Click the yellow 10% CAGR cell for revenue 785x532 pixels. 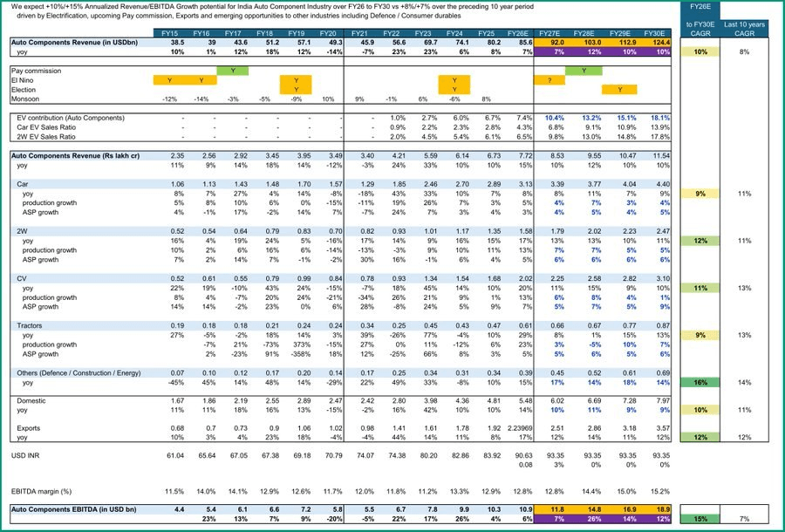[x=700, y=52]
